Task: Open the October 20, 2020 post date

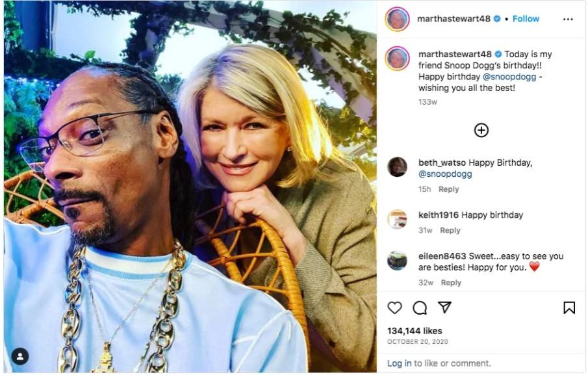Action: tap(417, 341)
